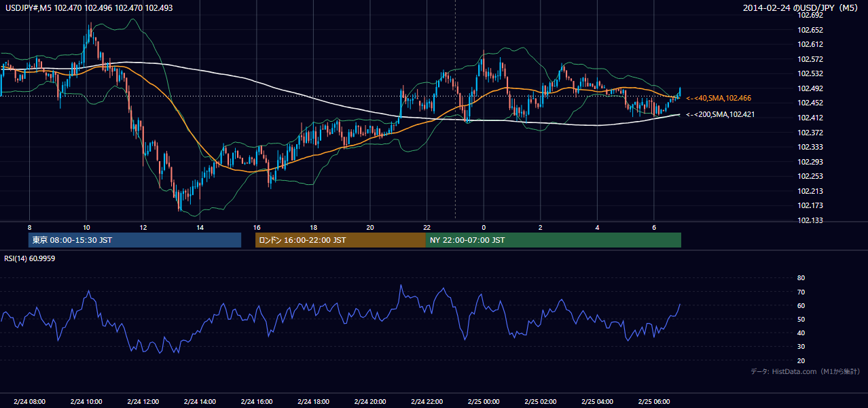Click price axis value 102.133
This screenshot has width=868, height=408.
click(810, 220)
